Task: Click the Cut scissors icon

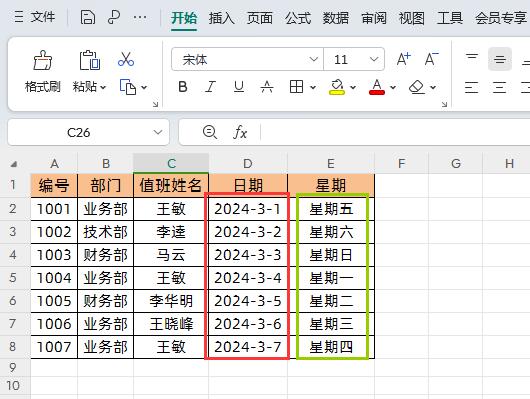Action: (x=126, y=59)
